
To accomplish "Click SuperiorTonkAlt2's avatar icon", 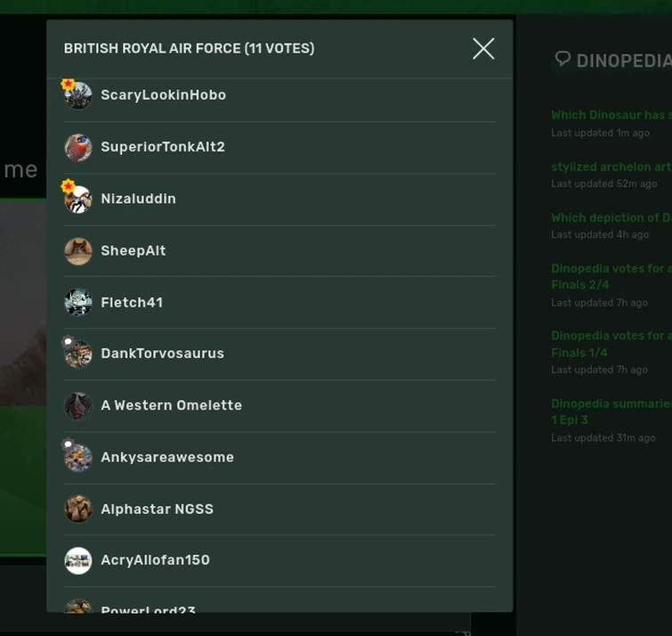I will [78, 147].
